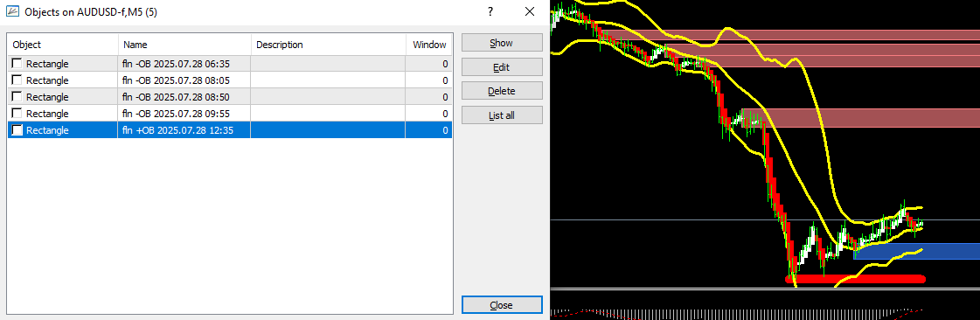Toggle checkbox for OB 09:55 rectangle
980x320 pixels.
[17, 113]
